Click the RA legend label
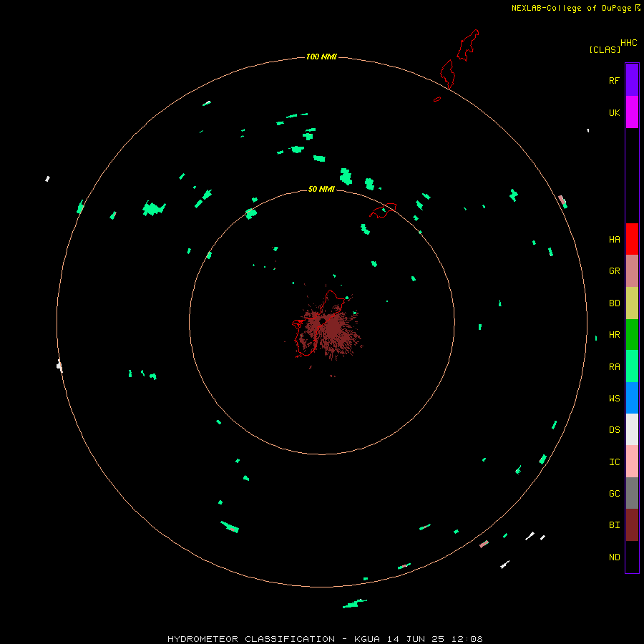 614,367
